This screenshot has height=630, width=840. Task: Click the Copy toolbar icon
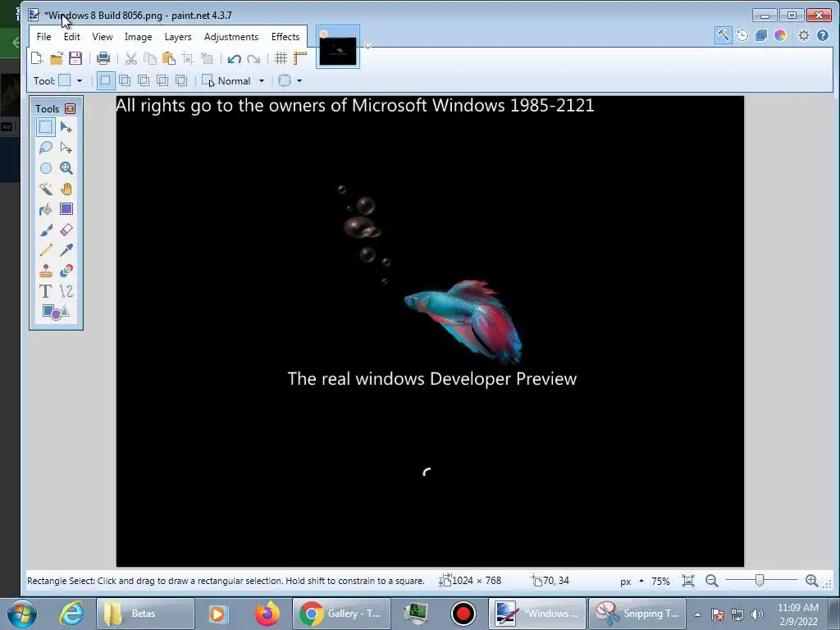[150, 58]
